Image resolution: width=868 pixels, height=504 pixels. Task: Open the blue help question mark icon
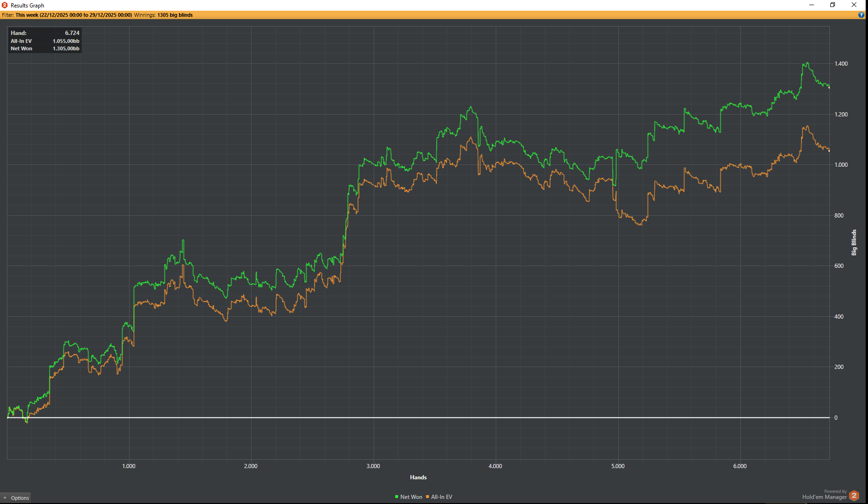[x=861, y=15]
